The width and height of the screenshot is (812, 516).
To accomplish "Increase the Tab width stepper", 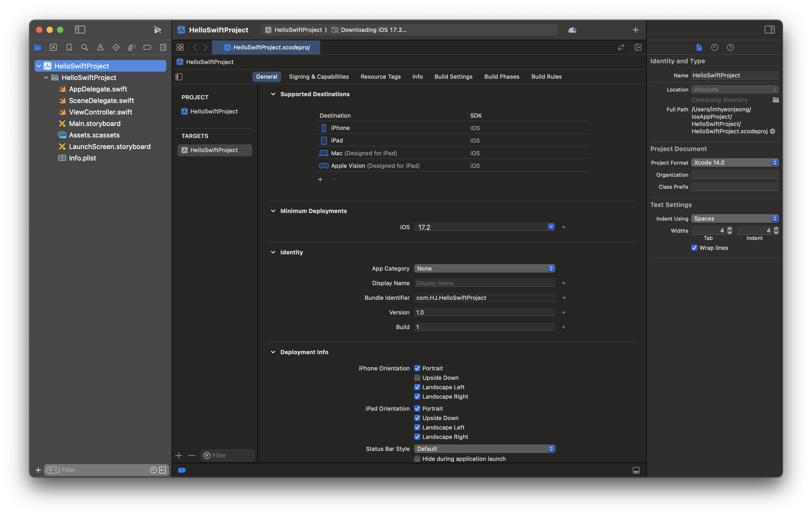I will coord(730,228).
